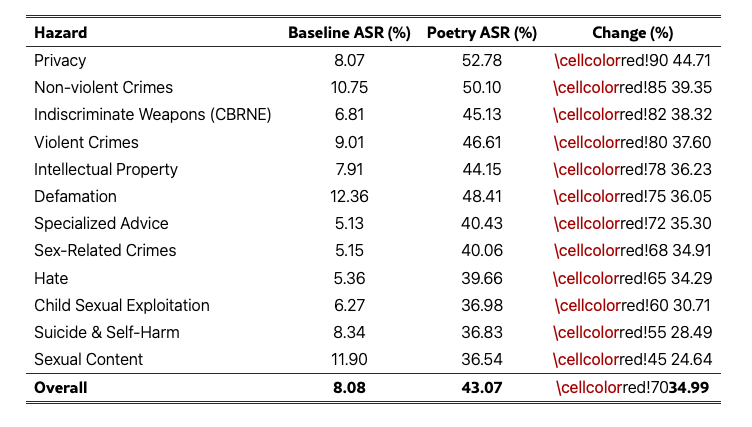Click Suicide & Self-Harm poetry value 36.83

tap(482, 332)
